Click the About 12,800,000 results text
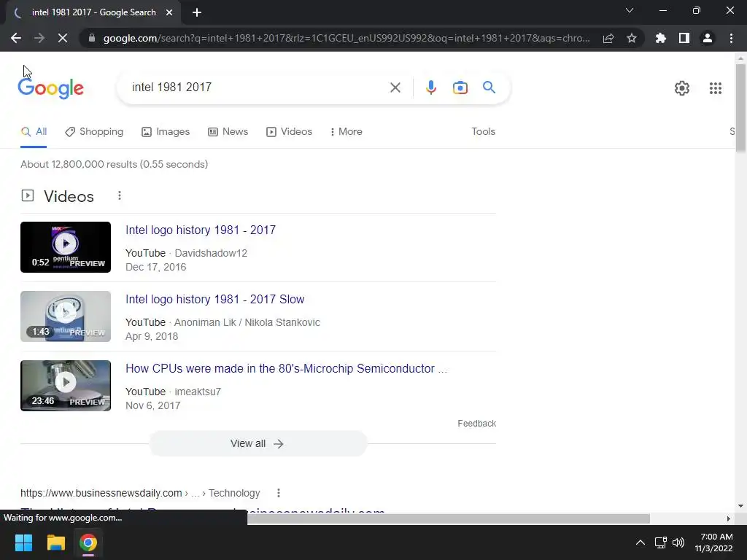This screenshot has height=560, width=747. pos(115,164)
